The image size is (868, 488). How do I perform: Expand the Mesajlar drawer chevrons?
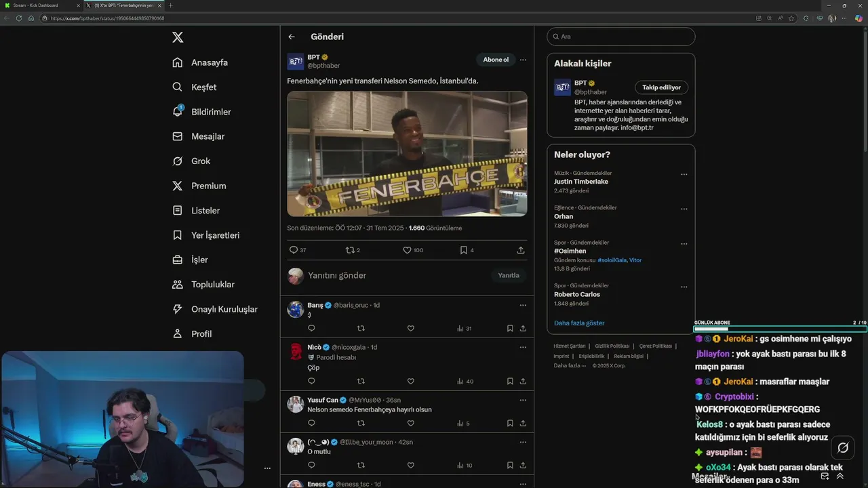click(840, 476)
